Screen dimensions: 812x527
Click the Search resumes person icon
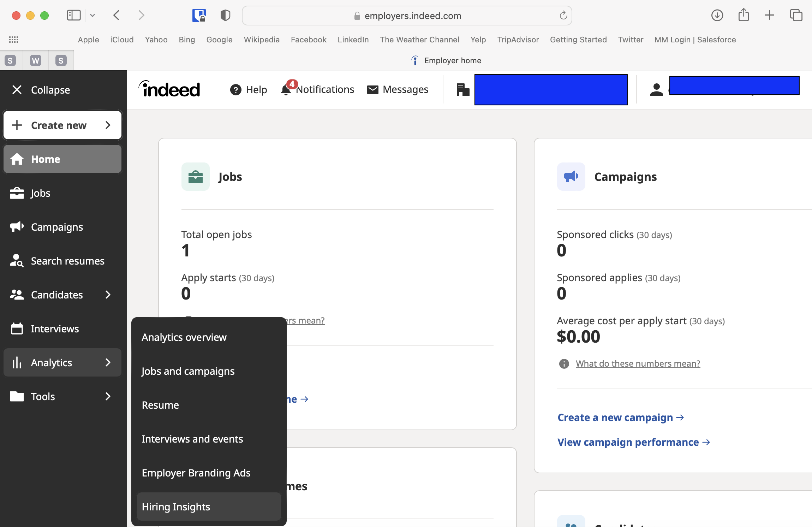pyautogui.click(x=17, y=261)
